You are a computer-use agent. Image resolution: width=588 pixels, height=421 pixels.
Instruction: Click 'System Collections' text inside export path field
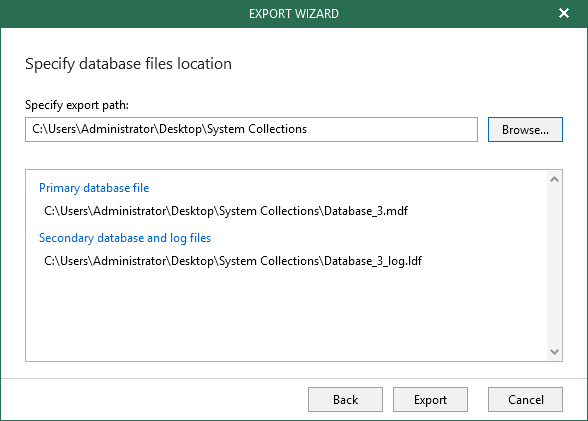tap(257, 129)
